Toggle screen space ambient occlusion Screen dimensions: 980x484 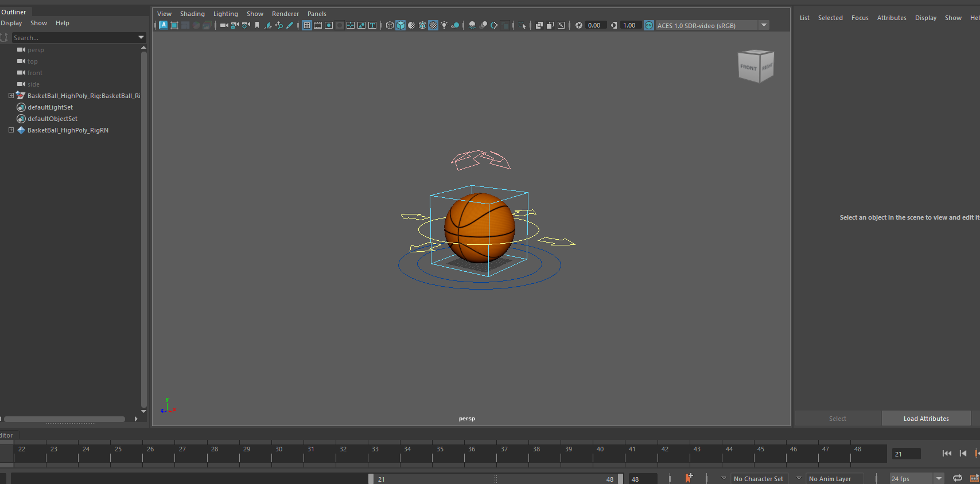coord(472,25)
